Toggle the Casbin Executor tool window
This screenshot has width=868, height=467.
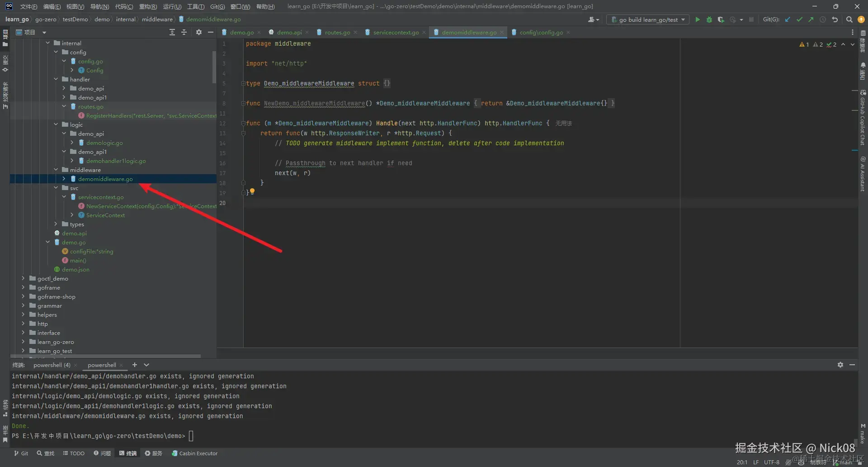(194, 453)
